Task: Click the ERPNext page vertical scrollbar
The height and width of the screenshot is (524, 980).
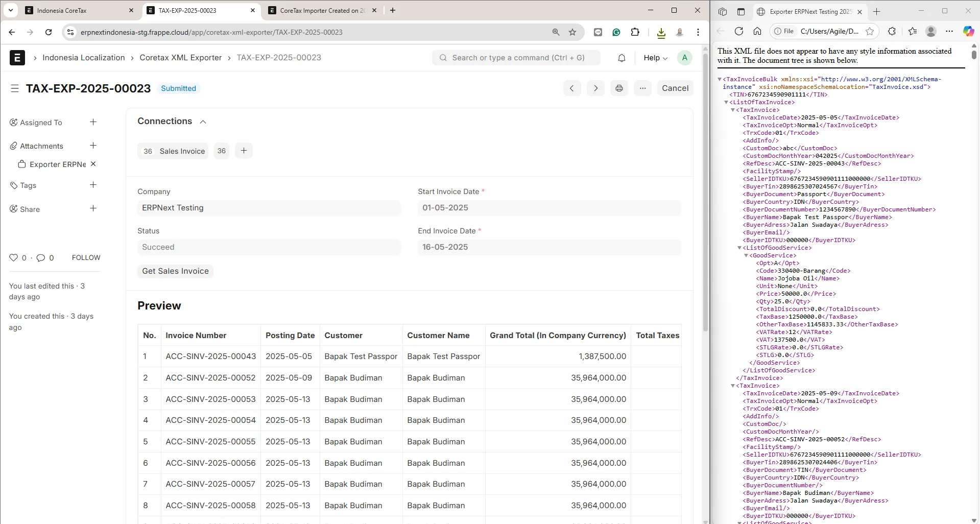Action: click(x=705, y=192)
